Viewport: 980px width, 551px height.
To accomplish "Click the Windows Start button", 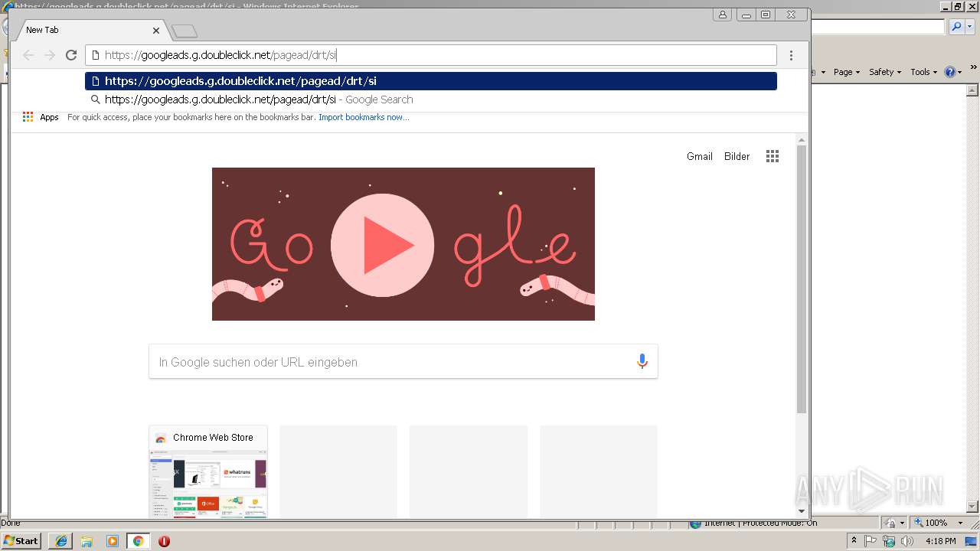I will 21,541.
